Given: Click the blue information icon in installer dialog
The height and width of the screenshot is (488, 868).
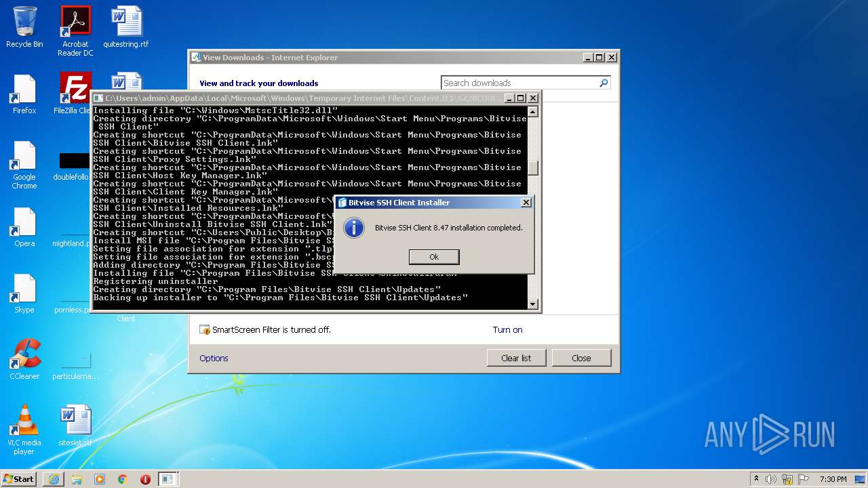Looking at the screenshot, I should tap(354, 228).
